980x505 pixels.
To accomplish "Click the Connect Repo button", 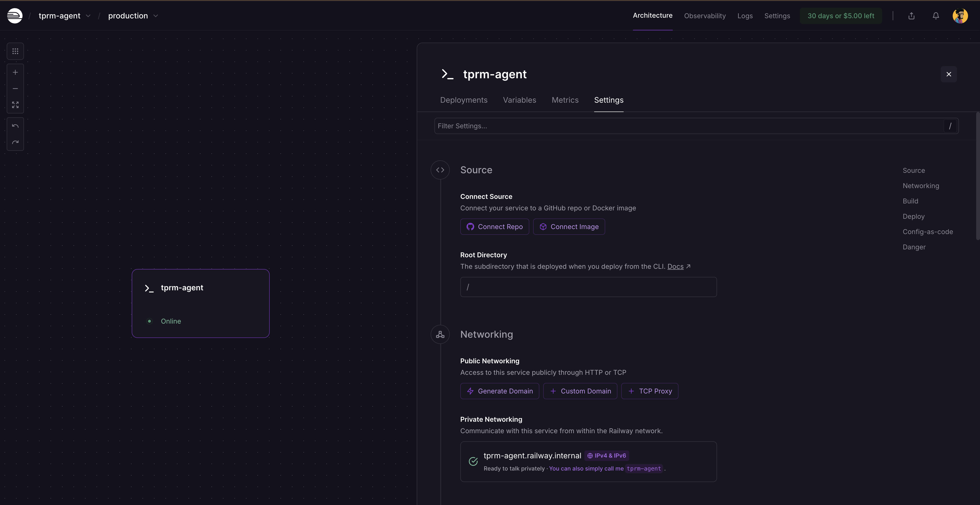I will tap(494, 227).
